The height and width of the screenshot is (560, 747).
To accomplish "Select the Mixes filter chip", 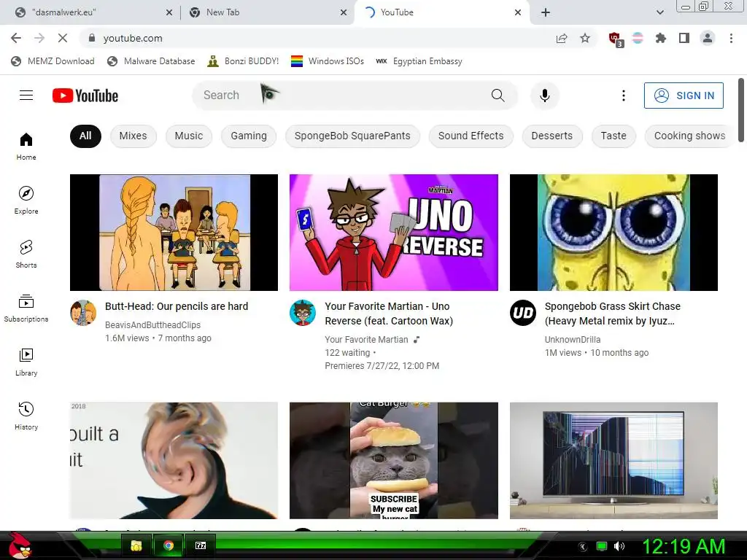I will [133, 136].
